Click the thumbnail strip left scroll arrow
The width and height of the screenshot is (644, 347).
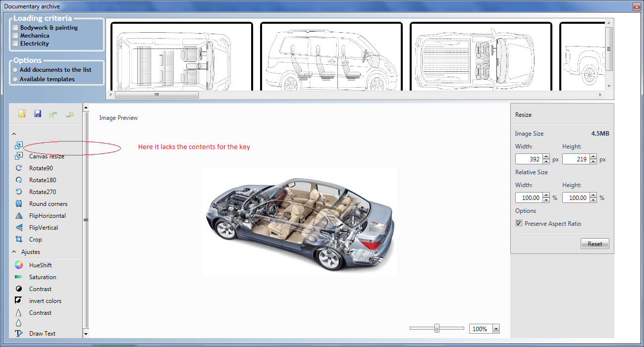(110, 95)
